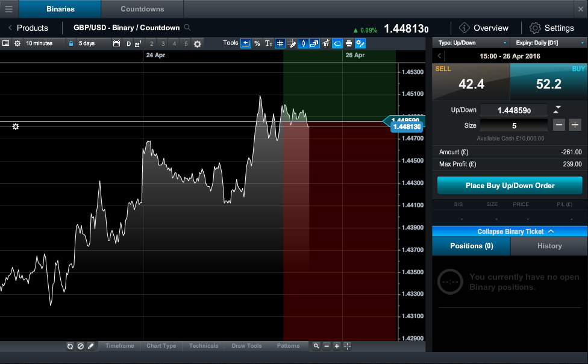Image resolution: width=588 pixels, height=364 pixels.
Task: Select chart layout preset 1 icon
Action: (x=137, y=43)
